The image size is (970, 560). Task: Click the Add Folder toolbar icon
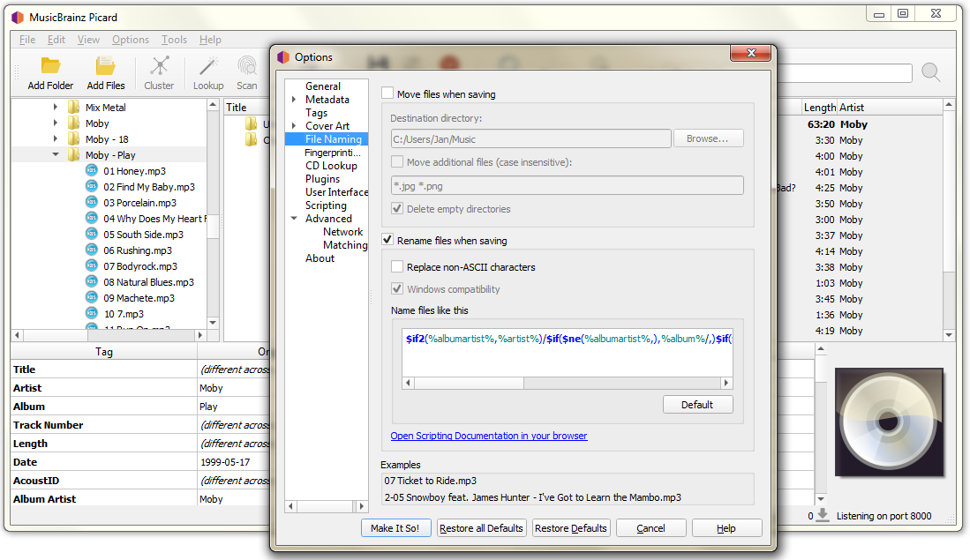(x=50, y=65)
